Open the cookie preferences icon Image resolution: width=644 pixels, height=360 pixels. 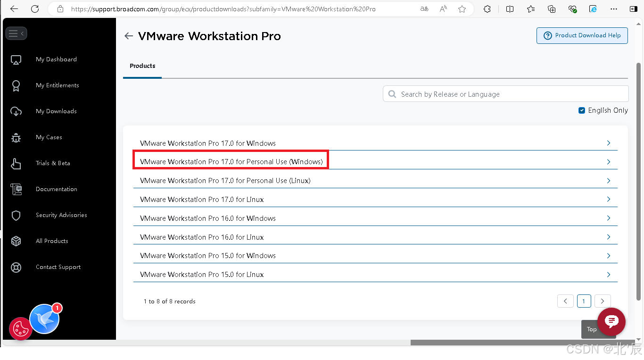[x=20, y=329]
